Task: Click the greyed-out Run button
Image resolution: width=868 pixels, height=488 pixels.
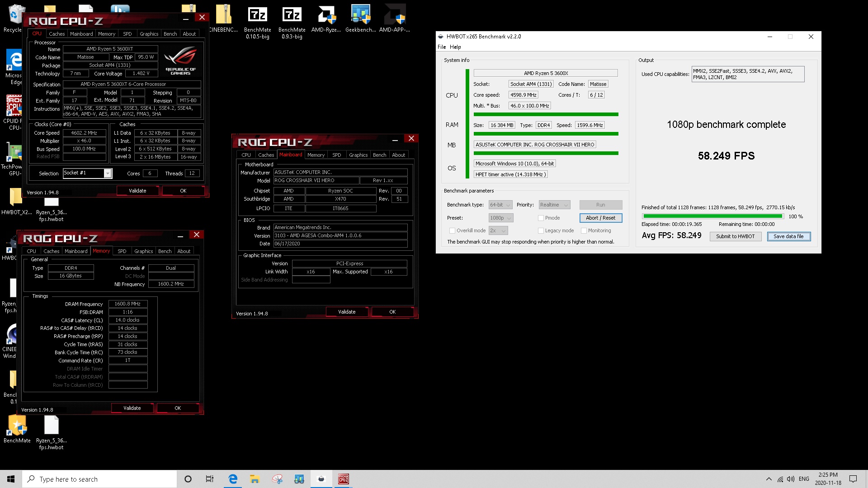Action: (600, 205)
